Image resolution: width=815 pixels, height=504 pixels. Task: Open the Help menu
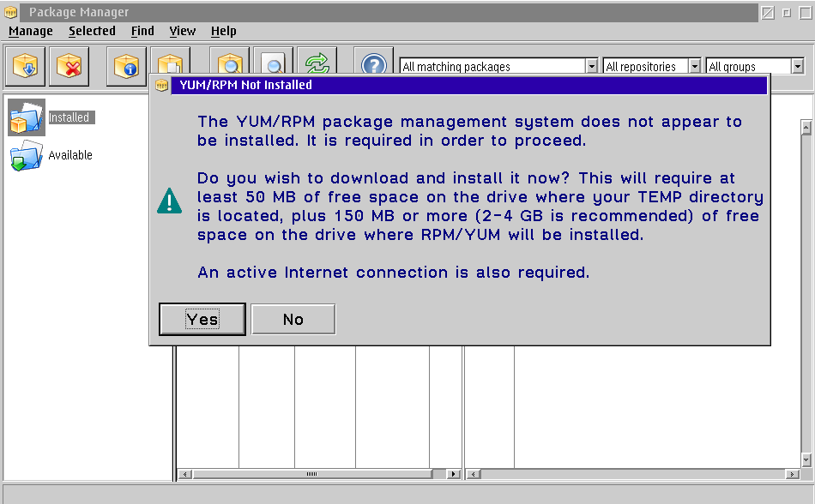pyautogui.click(x=224, y=31)
